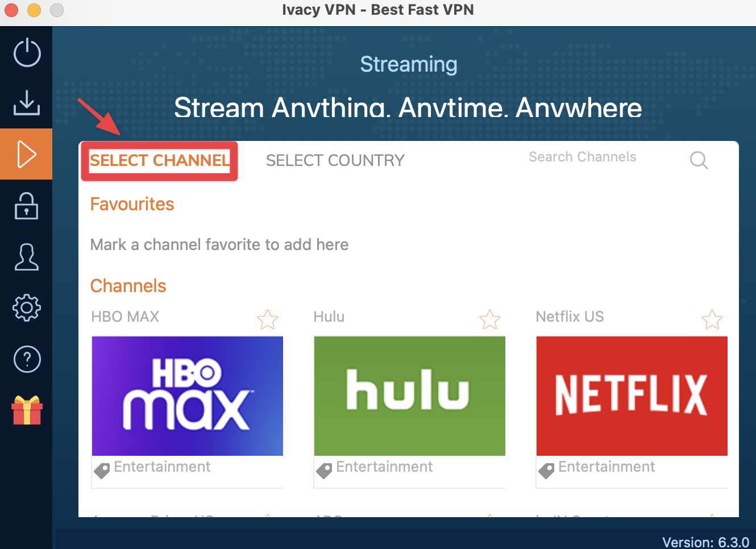Switch to the SELECT COUNTRY tab
The width and height of the screenshot is (756, 549).
(335, 161)
